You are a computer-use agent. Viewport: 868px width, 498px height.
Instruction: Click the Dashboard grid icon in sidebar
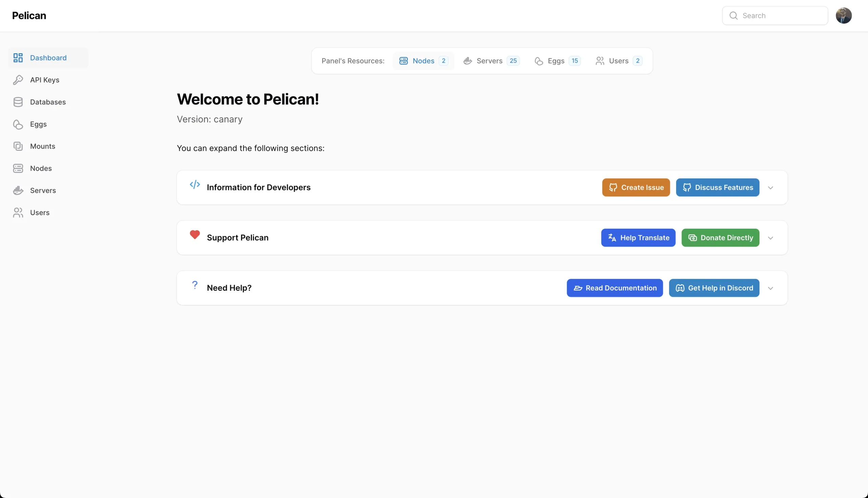(x=18, y=58)
